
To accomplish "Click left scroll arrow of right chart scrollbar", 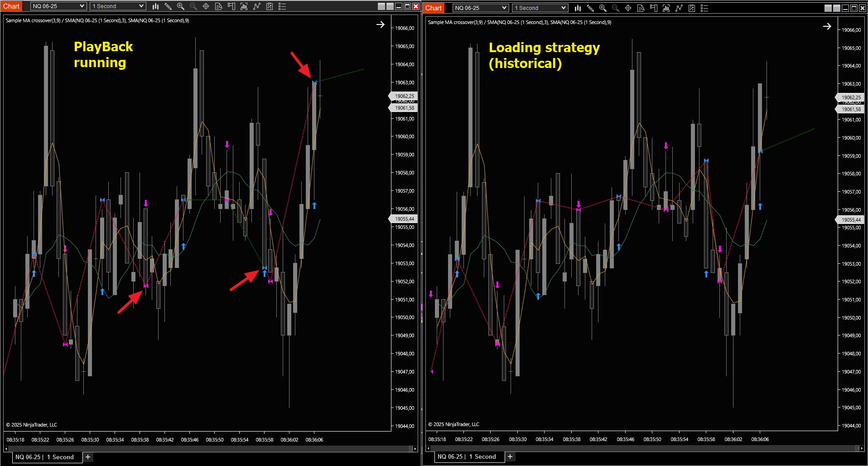I will click(x=428, y=448).
